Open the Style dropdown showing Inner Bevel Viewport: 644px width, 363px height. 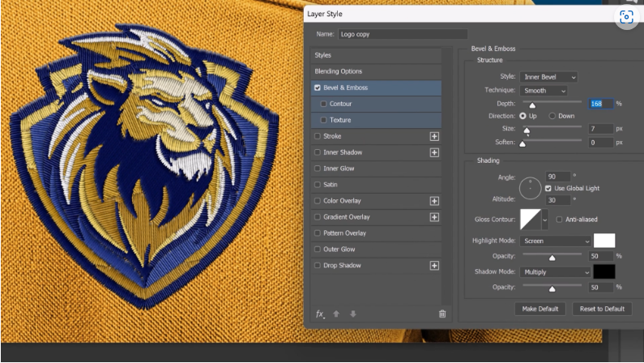(548, 77)
